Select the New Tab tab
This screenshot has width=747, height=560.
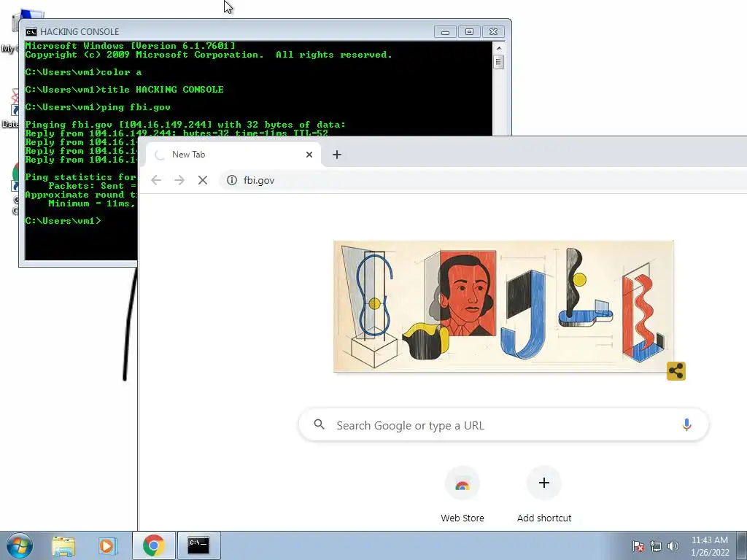[x=233, y=155]
